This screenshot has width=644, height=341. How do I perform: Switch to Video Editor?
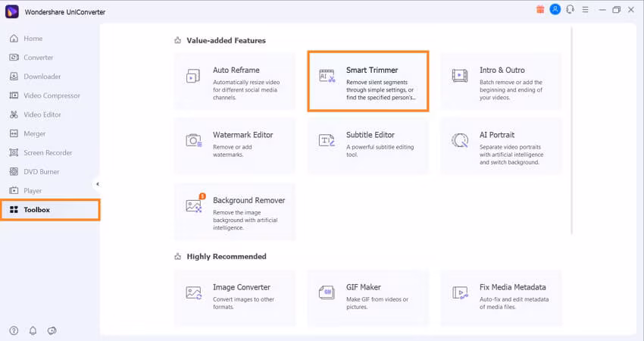click(35, 114)
